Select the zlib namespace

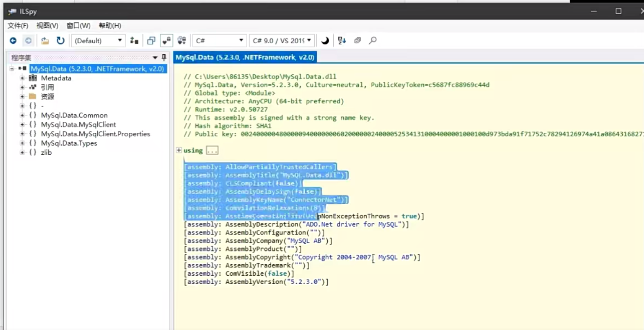[x=46, y=152]
